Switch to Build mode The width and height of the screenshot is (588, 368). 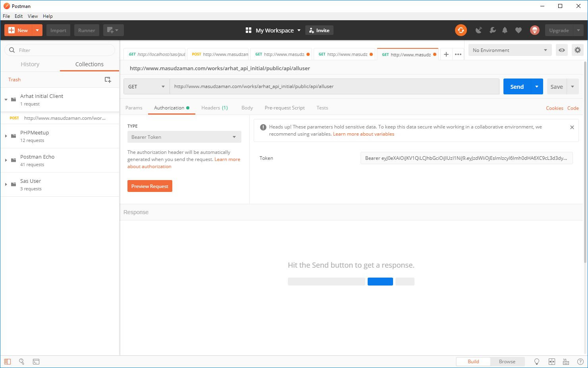473,362
